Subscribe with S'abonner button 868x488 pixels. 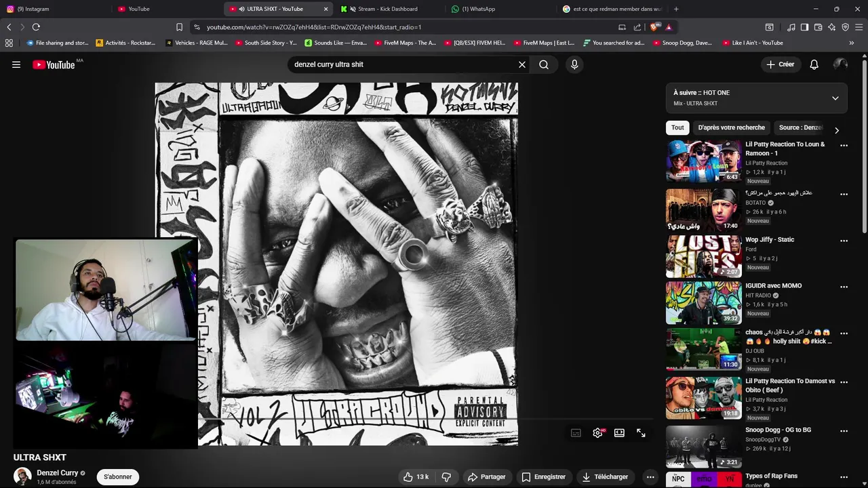118,476
